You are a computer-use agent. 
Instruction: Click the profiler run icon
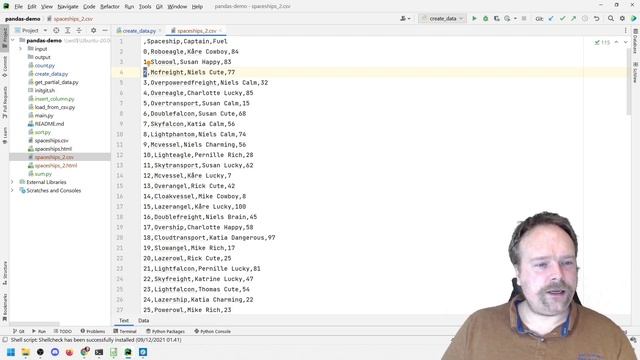(x=507, y=18)
